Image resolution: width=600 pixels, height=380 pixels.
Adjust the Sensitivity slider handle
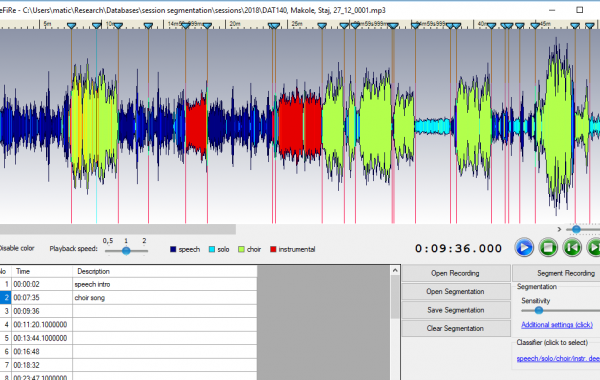[539, 310]
